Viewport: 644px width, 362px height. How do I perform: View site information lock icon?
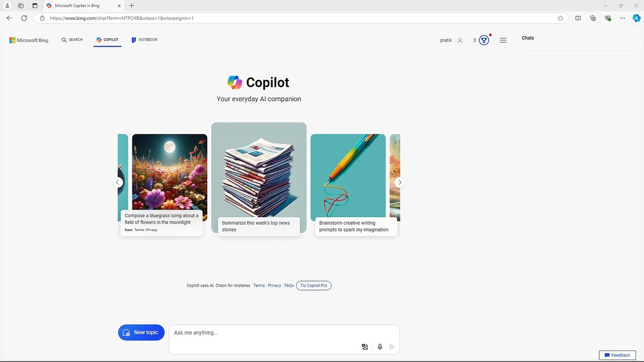(x=42, y=18)
